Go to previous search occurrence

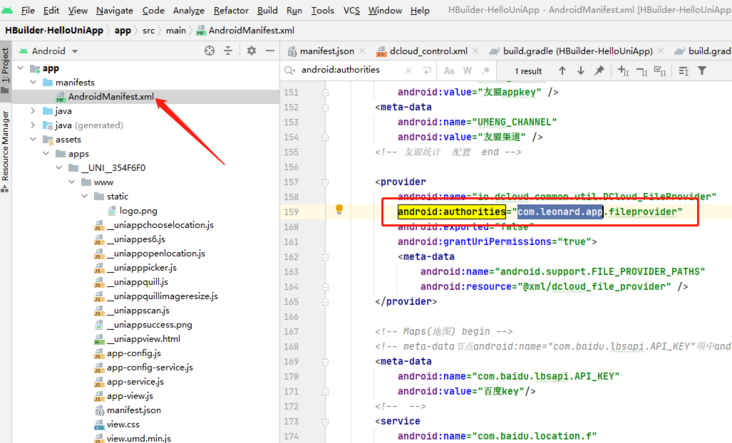point(562,70)
